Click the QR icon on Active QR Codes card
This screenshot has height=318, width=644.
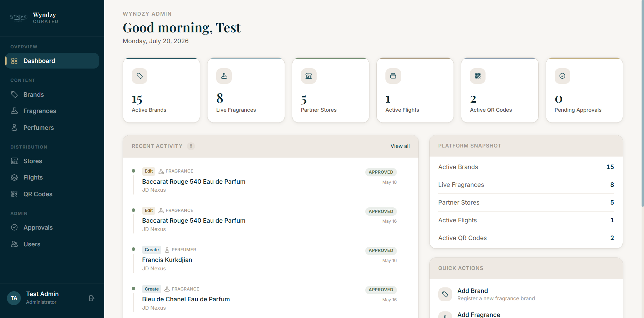[478, 76]
